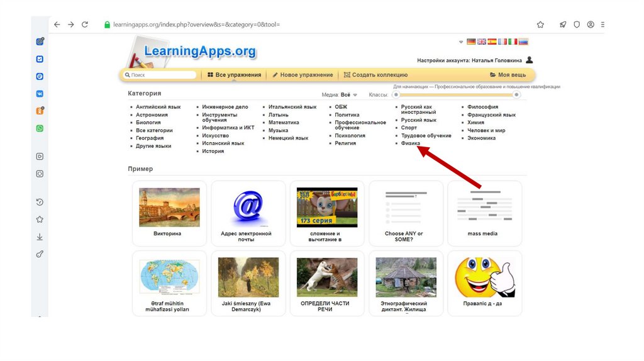Click the rocket turbo icon in the toolbar
The height and width of the screenshot is (361, 644).
563,25
